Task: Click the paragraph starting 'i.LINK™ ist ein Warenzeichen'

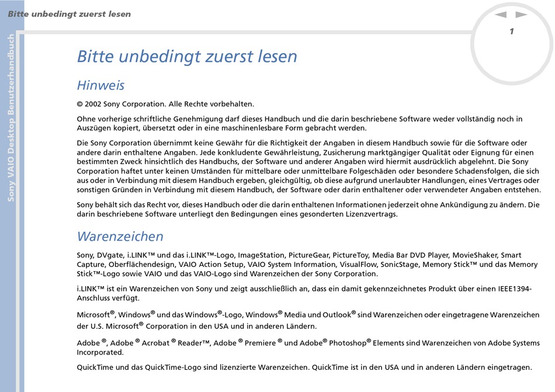Action: pos(304,293)
